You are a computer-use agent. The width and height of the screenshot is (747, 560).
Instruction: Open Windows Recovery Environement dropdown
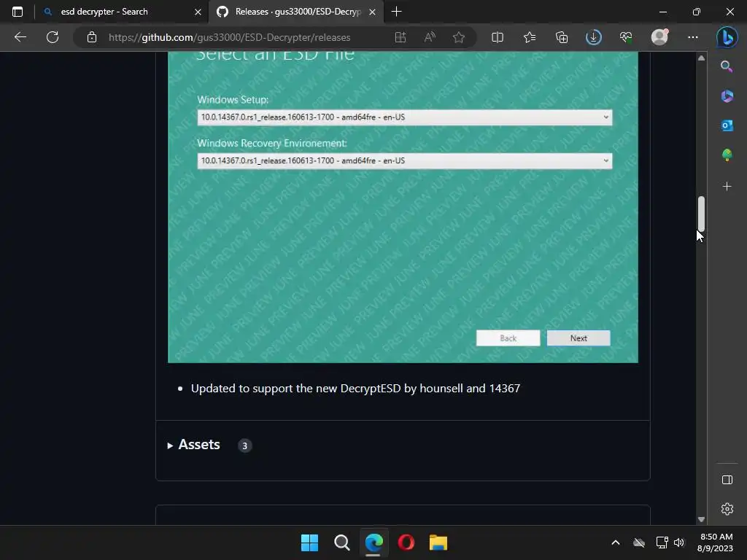coord(404,161)
